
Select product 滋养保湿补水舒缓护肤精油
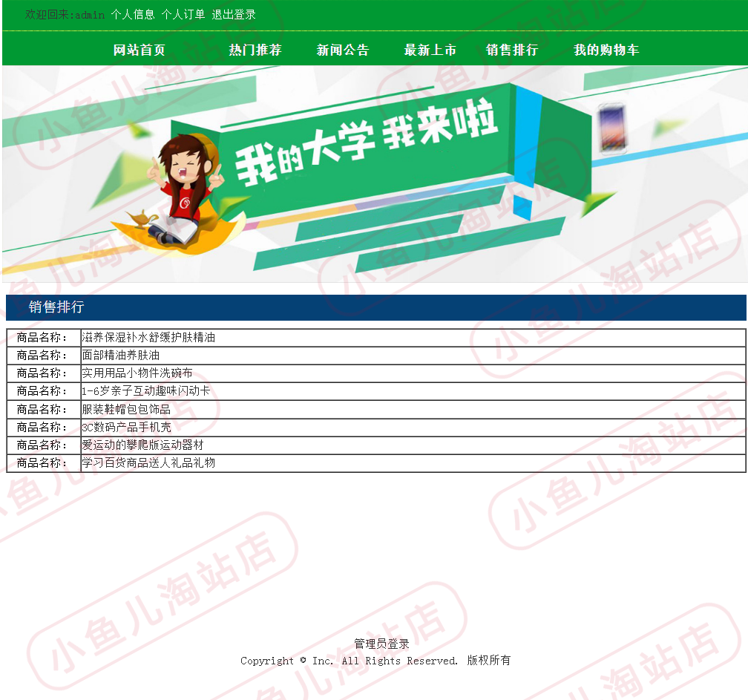(148, 337)
